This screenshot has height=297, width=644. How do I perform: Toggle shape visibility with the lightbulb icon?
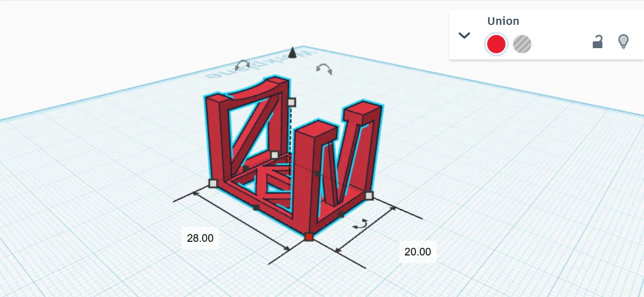[x=623, y=42]
